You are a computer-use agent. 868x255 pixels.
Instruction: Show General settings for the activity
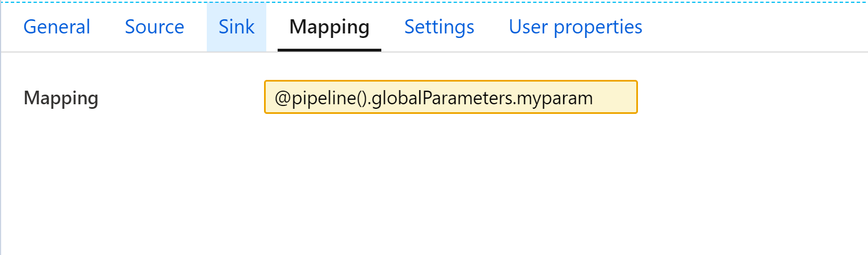[x=57, y=27]
